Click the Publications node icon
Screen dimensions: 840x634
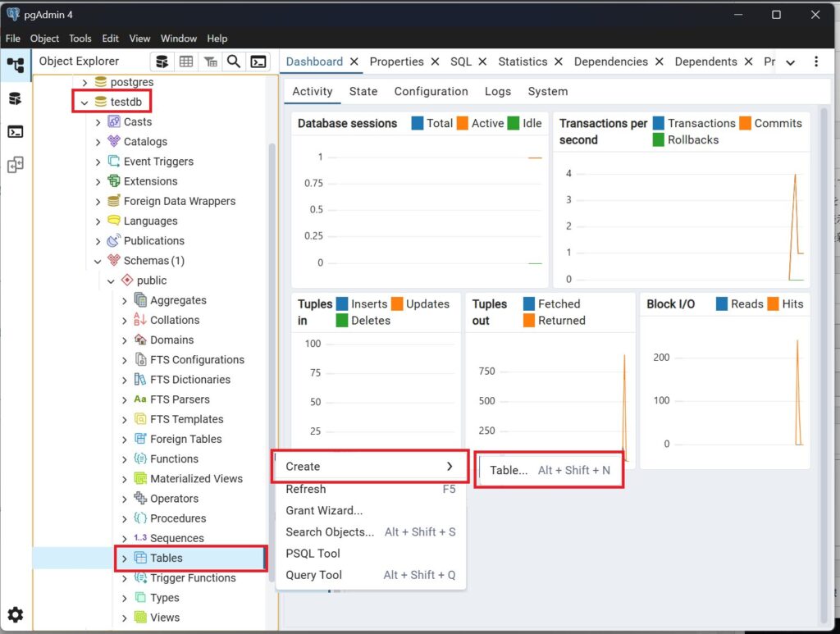click(x=113, y=240)
